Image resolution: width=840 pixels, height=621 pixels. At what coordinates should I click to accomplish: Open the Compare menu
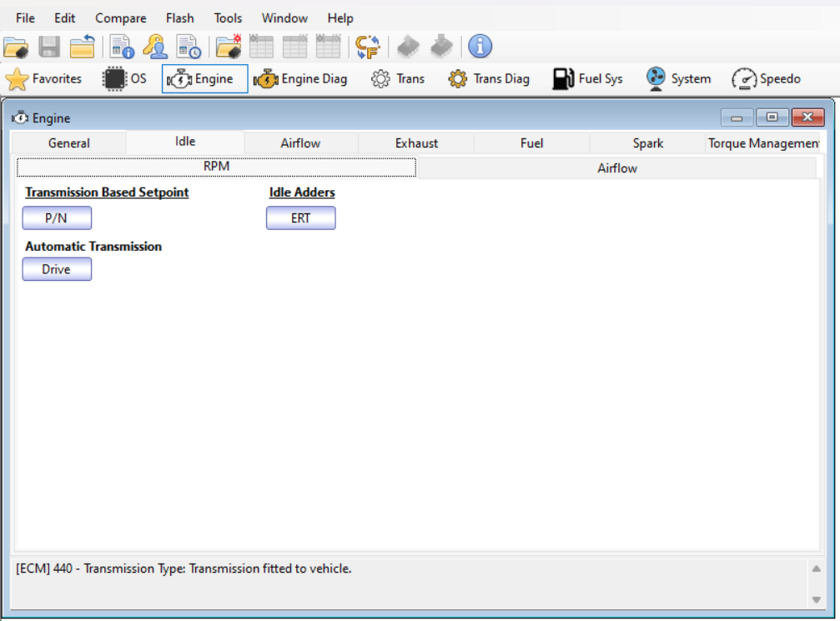coord(120,18)
